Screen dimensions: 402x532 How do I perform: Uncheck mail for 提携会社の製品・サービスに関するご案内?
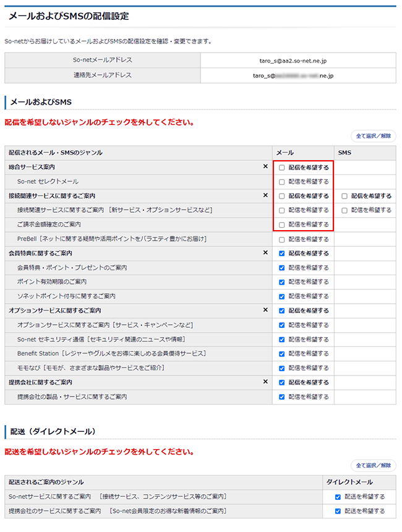point(282,397)
